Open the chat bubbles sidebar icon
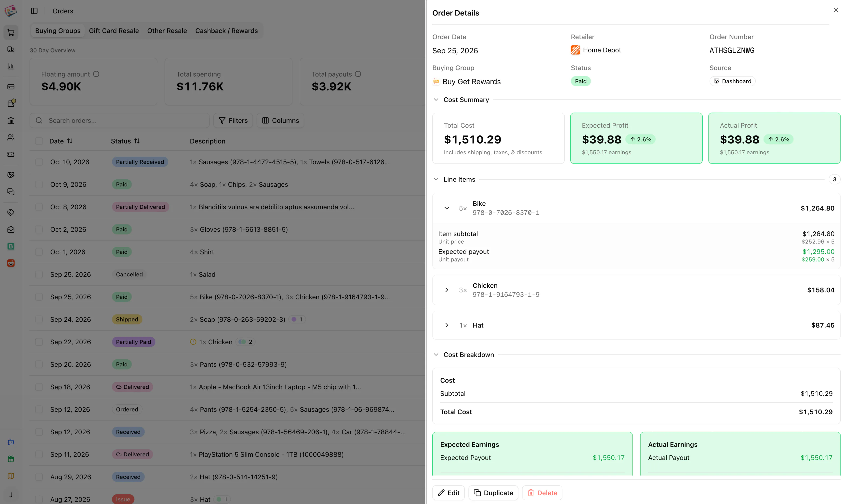This screenshot has height=504, width=844. 11,192
